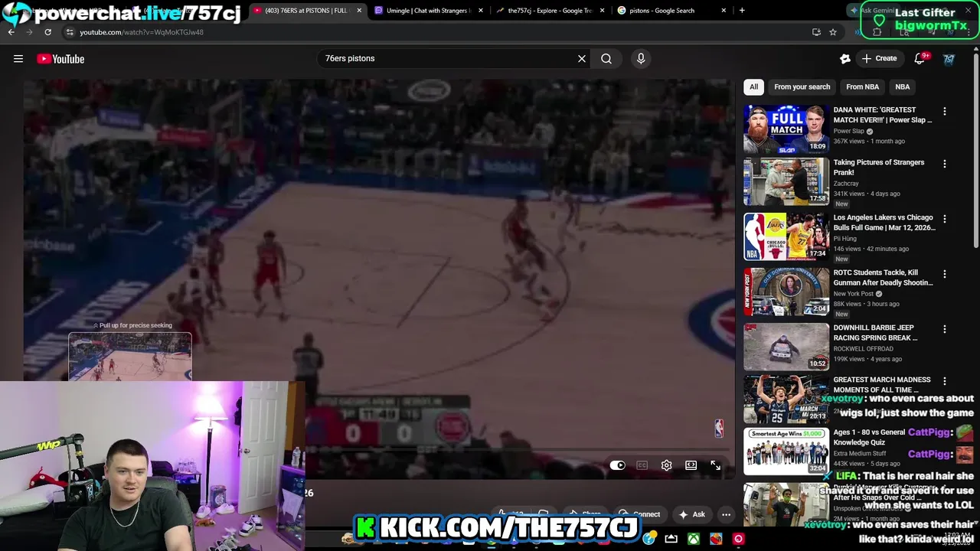This screenshot has height=551, width=980.
Task: Open the Power Slap full match thumbnail
Action: click(786, 129)
